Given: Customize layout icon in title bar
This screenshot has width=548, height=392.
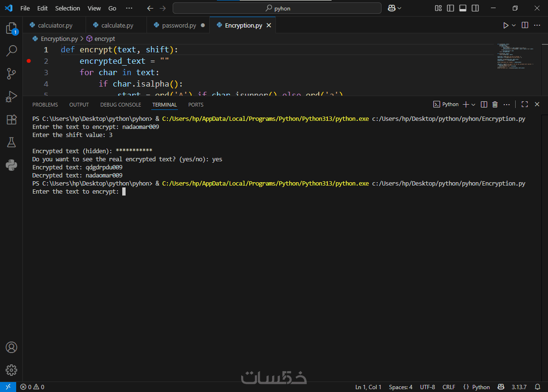Looking at the screenshot, I should [x=438, y=8].
